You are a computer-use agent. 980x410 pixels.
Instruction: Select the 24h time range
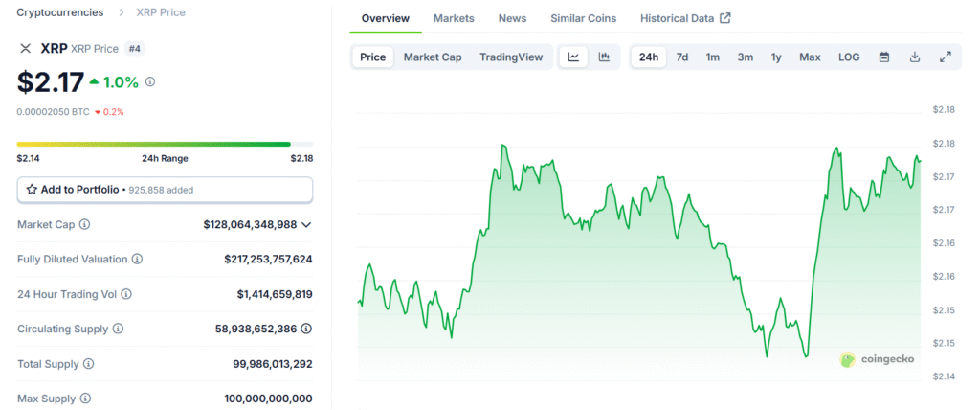tap(649, 57)
